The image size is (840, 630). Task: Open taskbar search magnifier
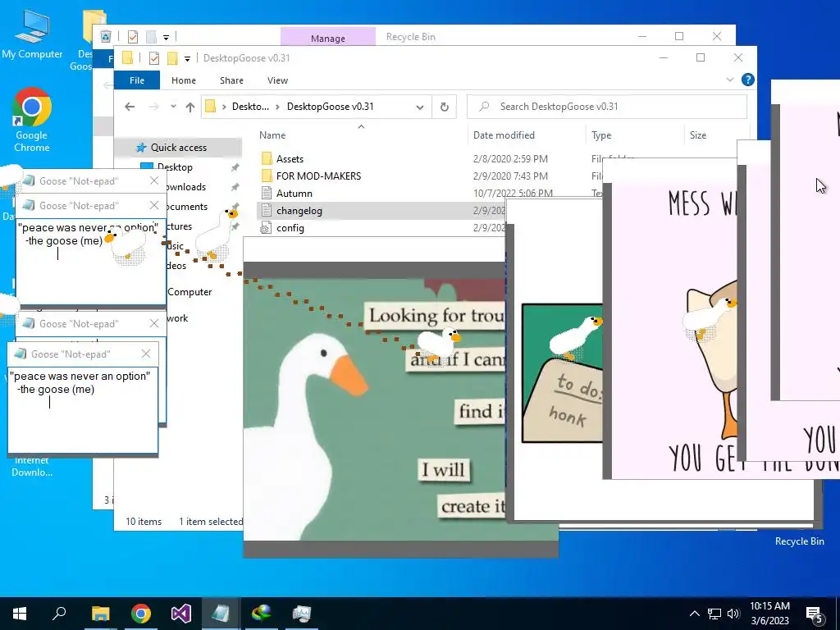(59, 614)
